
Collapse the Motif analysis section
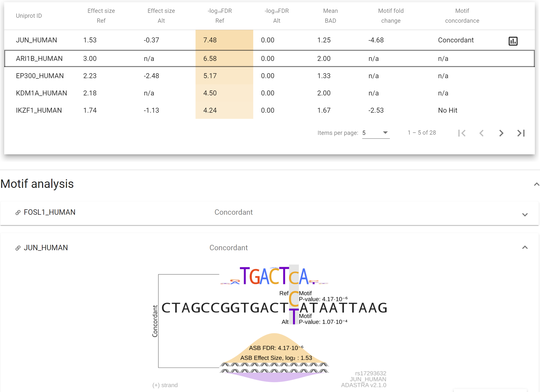tap(536, 184)
